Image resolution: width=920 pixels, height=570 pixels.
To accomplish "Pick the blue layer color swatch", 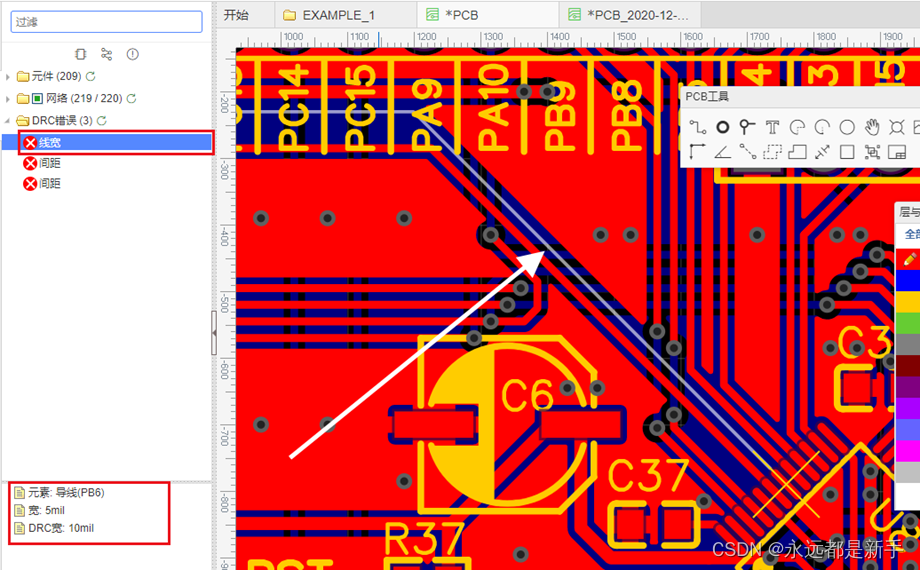I will click(908, 280).
